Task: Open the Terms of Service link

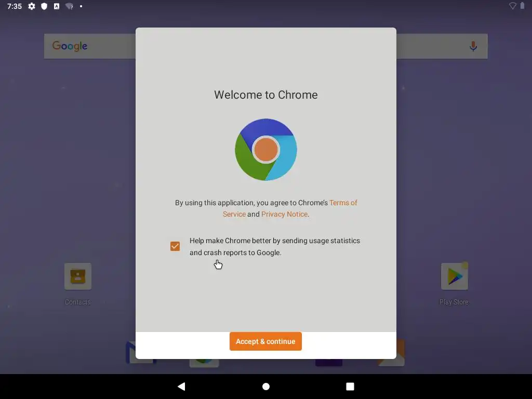Action: 290,208
